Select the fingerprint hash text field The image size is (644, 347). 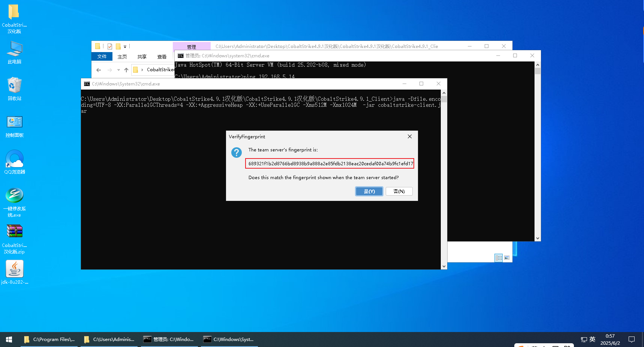coord(330,163)
